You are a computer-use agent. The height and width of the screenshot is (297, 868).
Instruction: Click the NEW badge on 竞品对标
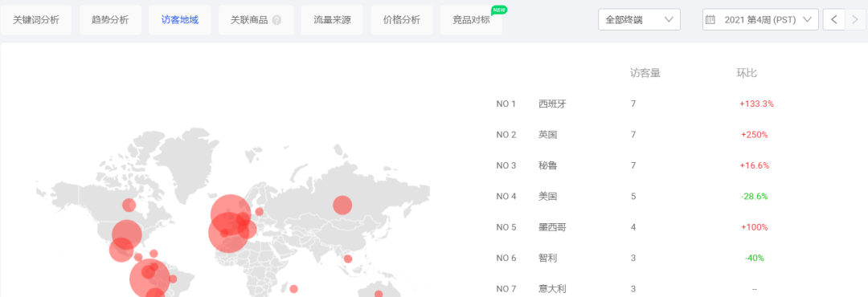pyautogui.click(x=499, y=10)
